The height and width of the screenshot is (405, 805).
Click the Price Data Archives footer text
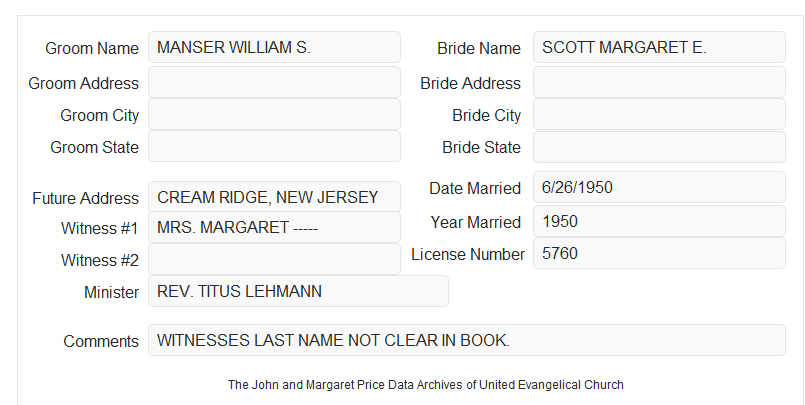click(x=426, y=385)
